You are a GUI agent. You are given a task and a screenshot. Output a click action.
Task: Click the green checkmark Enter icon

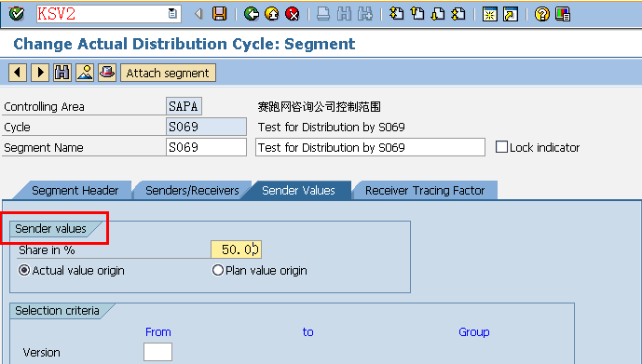tap(17, 14)
